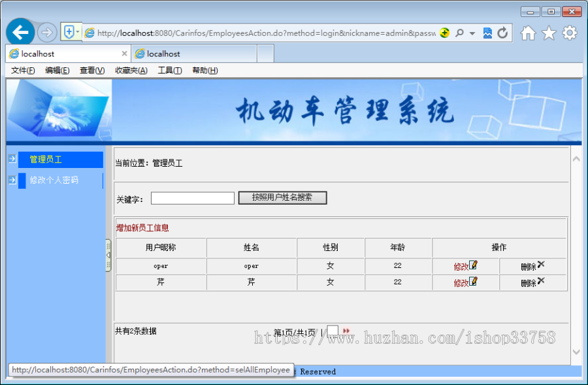588x385 pixels.
Task: Maximize the browser window
Action: [551, 12]
